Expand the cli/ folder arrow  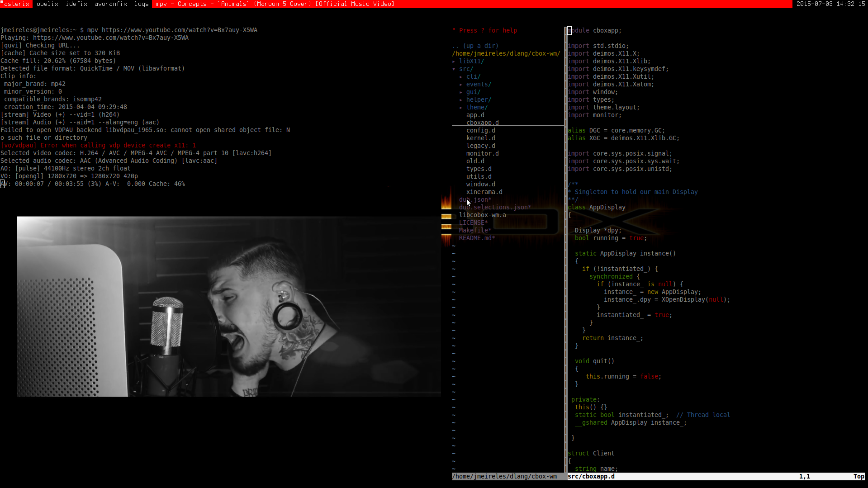click(461, 77)
